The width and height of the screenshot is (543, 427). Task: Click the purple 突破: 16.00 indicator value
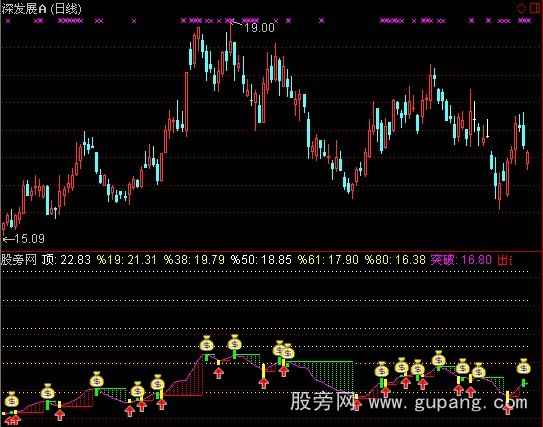tap(461, 259)
